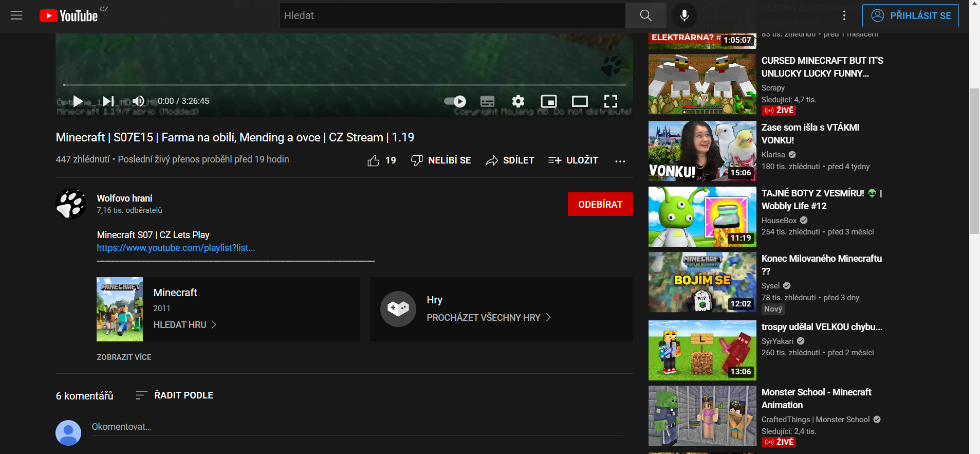
Task: Visit SýrYakari channel name
Action: [x=778, y=341]
